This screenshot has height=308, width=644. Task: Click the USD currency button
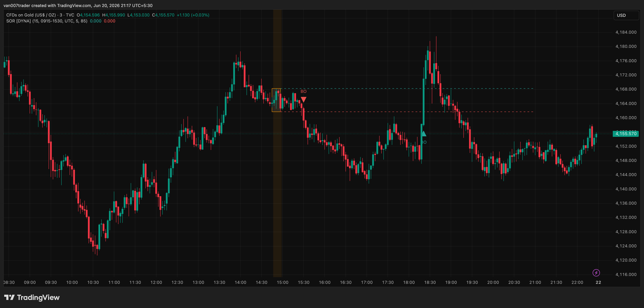[x=626, y=15]
